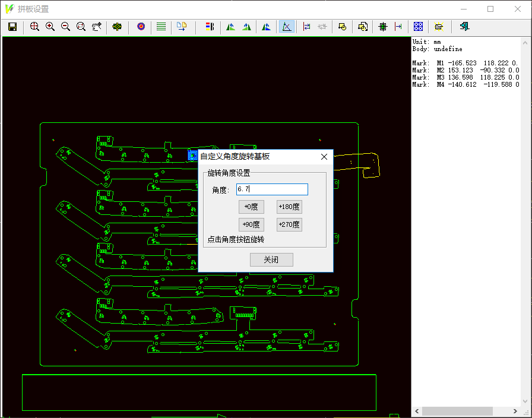Click the red-yellow-blue bars icon

pyautogui.click(x=210, y=27)
